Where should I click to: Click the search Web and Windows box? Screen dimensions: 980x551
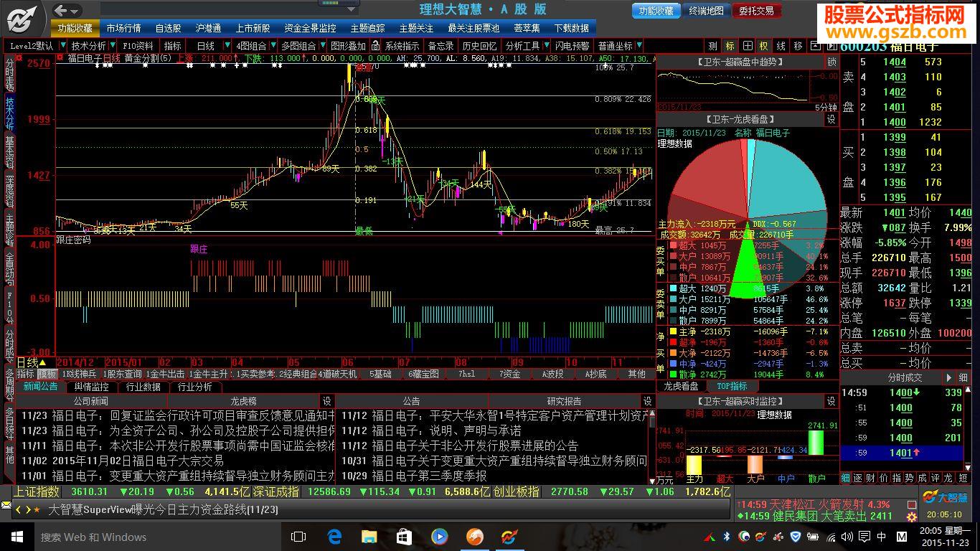pyautogui.click(x=158, y=537)
